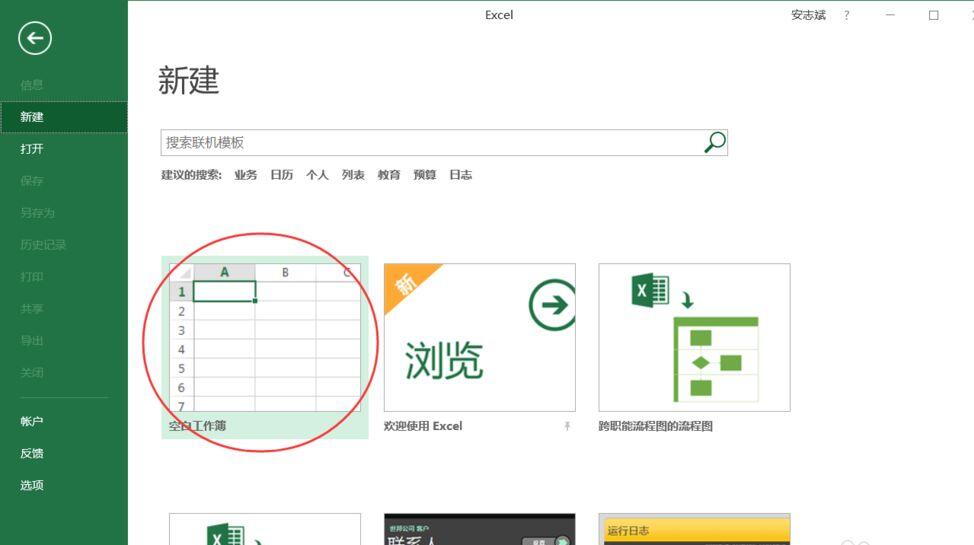Click the back arrow button
974x545 pixels.
point(35,39)
